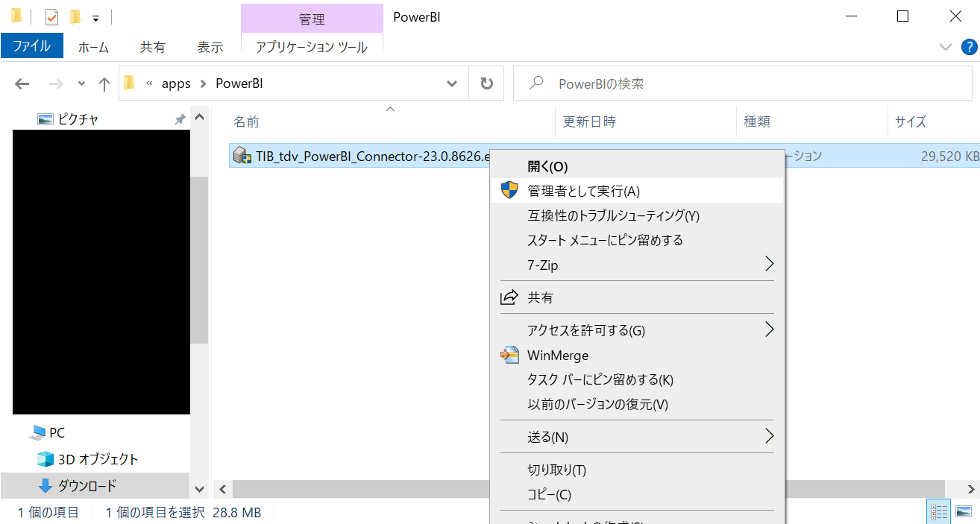
Task: Select the 管理 contextual tab header
Action: 312,18
